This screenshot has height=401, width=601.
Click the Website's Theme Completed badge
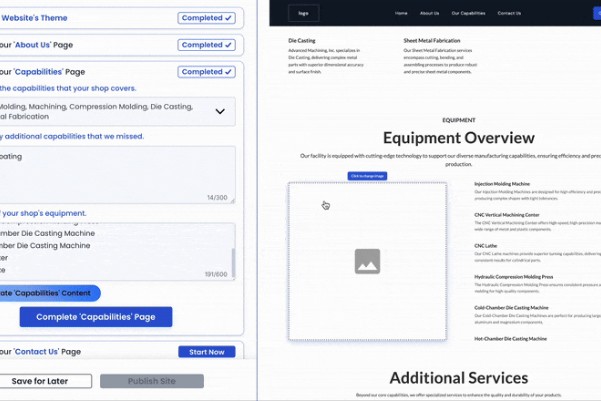coord(207,18)
